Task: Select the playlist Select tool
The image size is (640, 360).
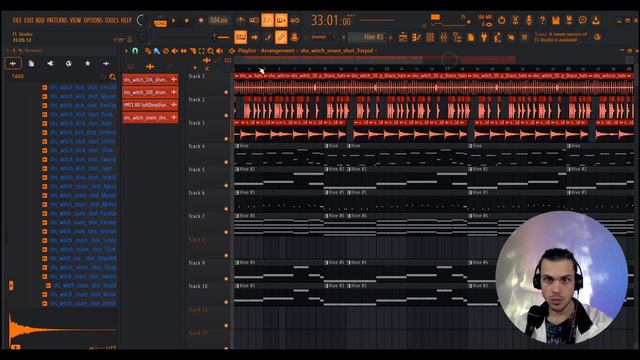Action: [202, 51]
